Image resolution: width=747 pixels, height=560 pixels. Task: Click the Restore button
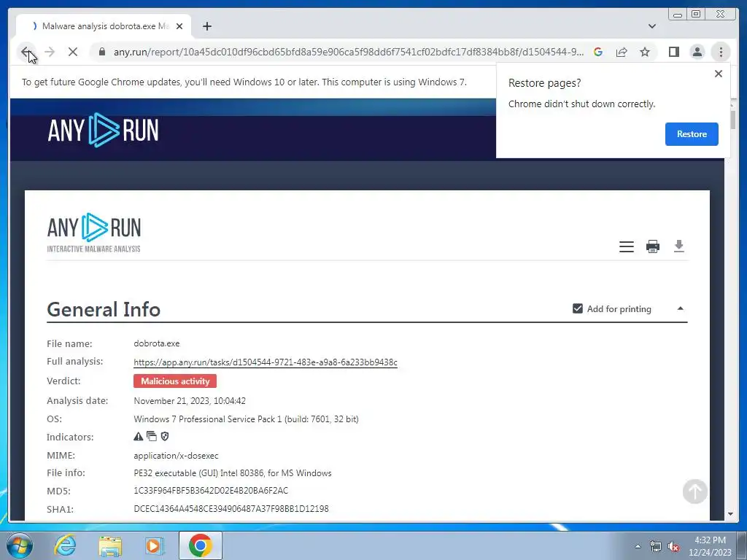pos(692,134)
